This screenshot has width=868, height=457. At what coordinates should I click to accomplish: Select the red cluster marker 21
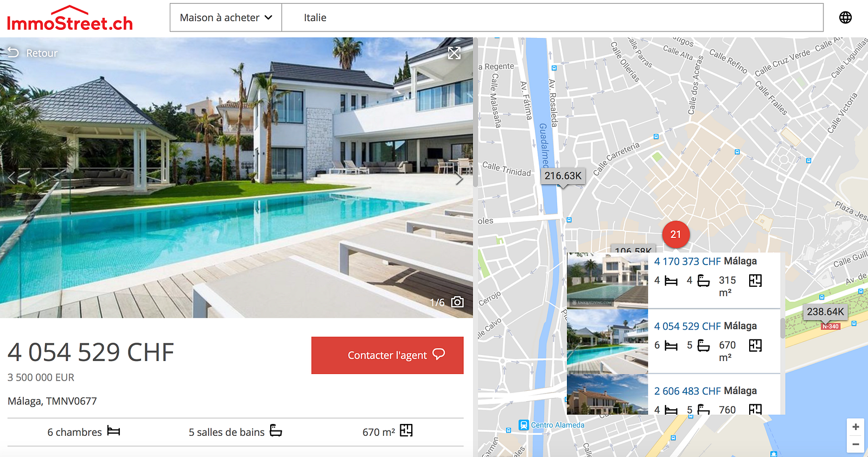tap(675, 234)
